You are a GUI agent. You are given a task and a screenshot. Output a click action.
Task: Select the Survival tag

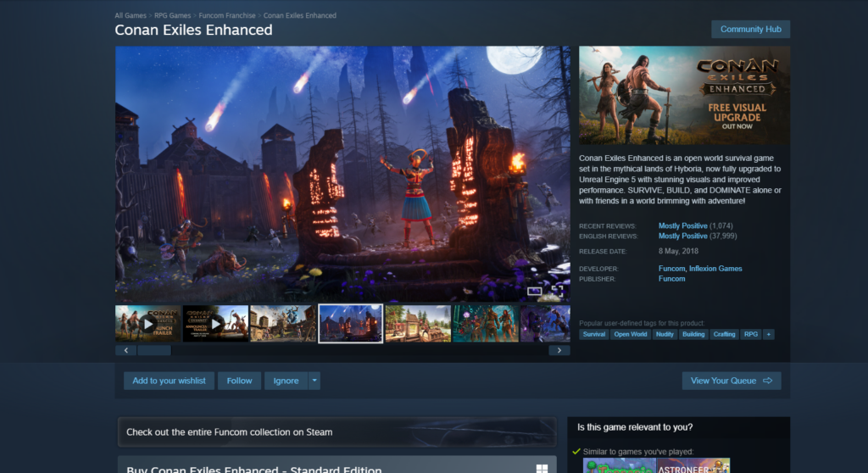coord(594,335)
